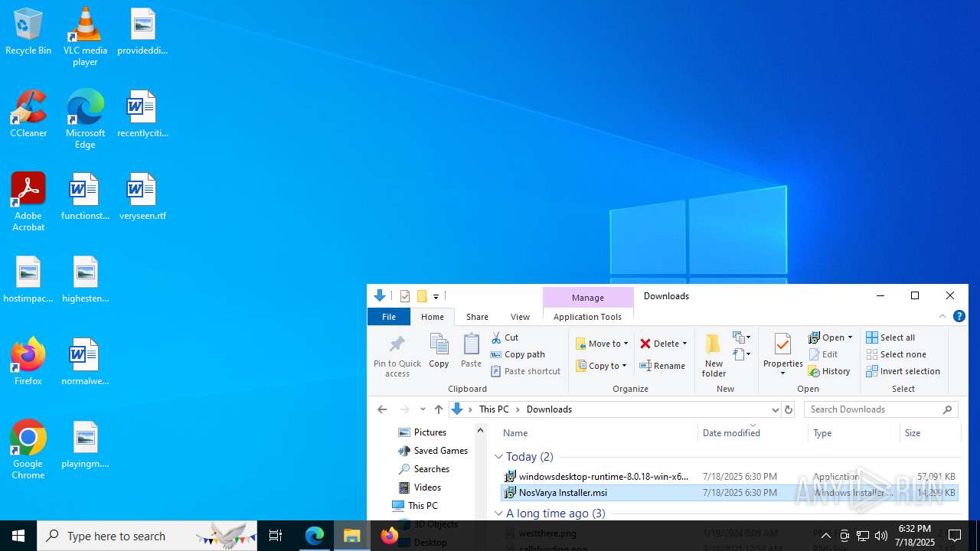Select the hostimpac... image file on desktop
This screenshot has width=980, height=551.
pos(28,280)
